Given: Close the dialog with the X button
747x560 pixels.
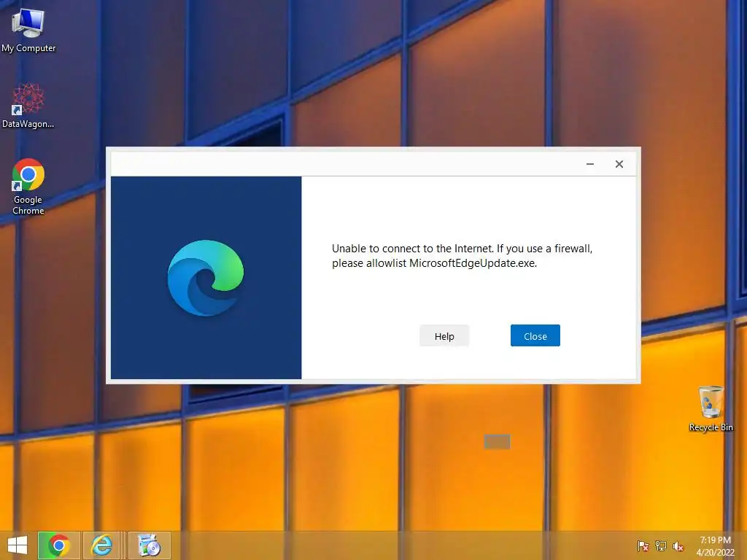Looking at the screenshot, I should [619, 164].
